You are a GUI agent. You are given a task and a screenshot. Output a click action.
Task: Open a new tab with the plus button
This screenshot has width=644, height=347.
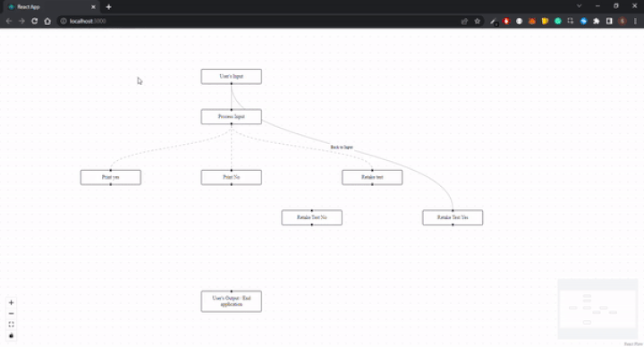tap(108, 7)
